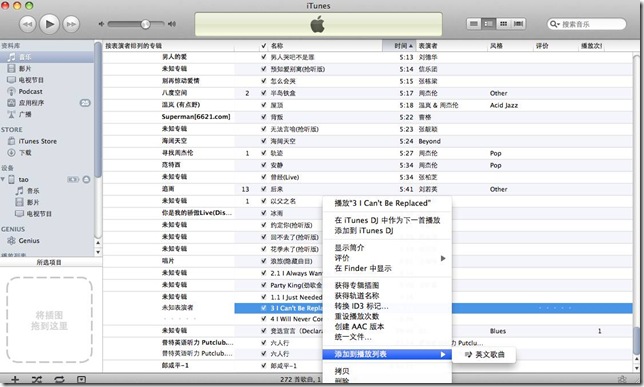Click the next track fast-forward button
This screenshot has height=387, width=644.
(x=71, y=24)
